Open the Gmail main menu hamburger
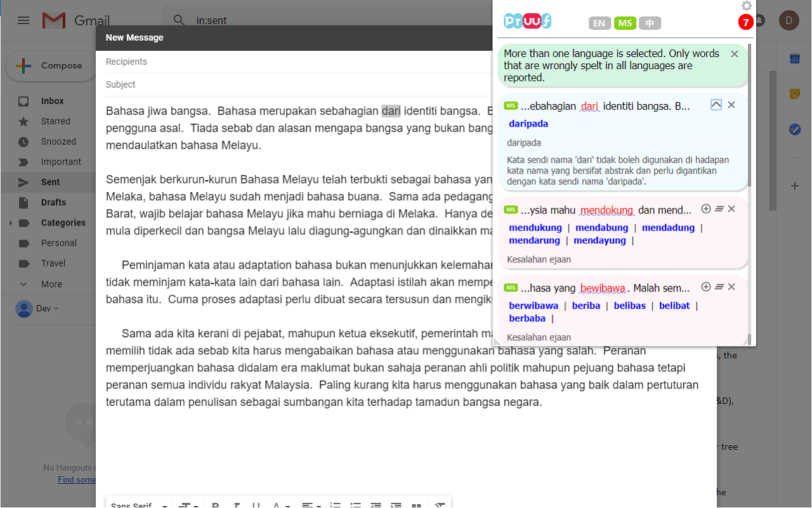This screenshot has width=812, height=508. coord(23,20)
